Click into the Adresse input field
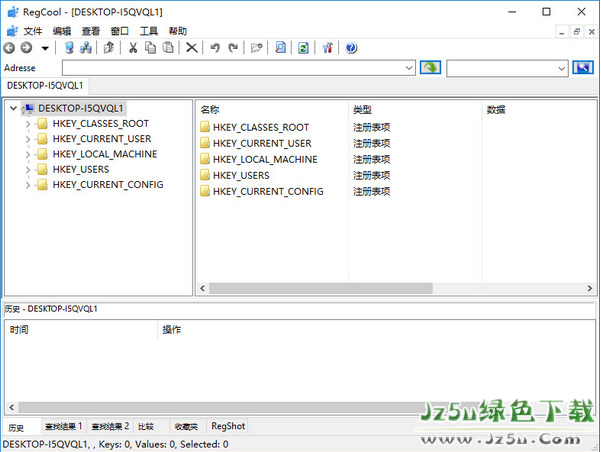This screenshot has height=452, width=601. pos(233,68)
